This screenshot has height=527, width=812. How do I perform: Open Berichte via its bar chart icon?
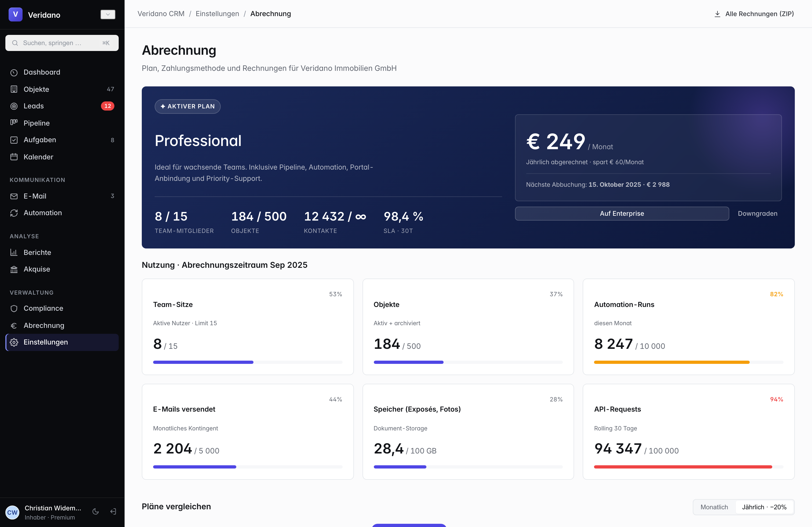tap(14, 252)
